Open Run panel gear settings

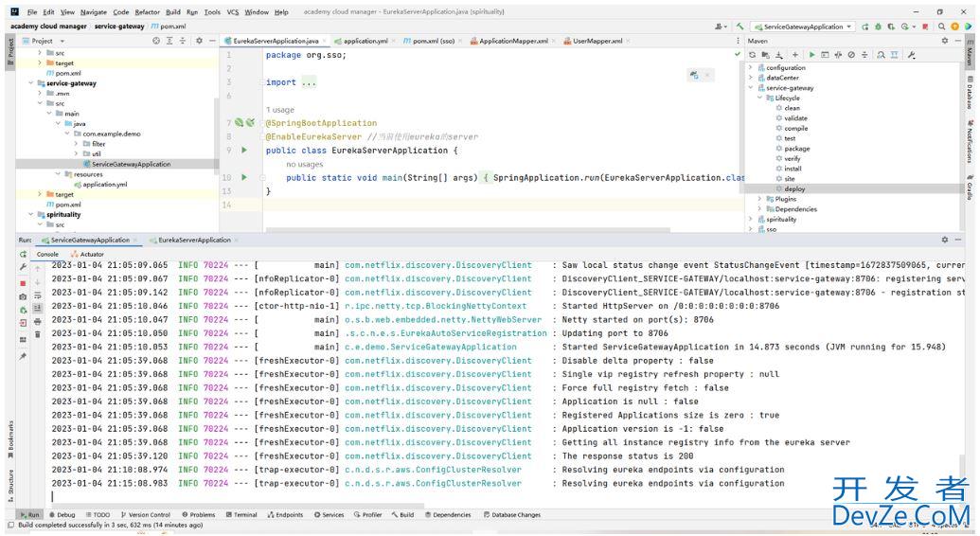(944, 240)
